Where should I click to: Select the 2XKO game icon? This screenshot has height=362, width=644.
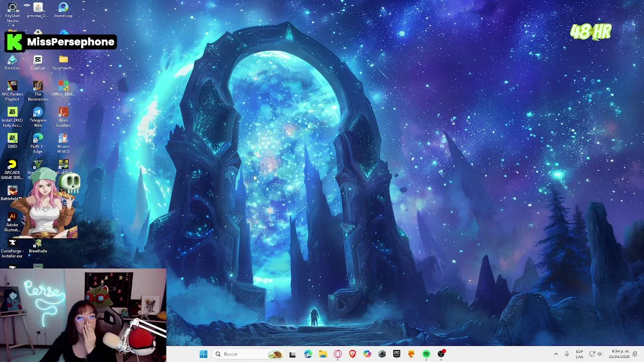[12, 141]
